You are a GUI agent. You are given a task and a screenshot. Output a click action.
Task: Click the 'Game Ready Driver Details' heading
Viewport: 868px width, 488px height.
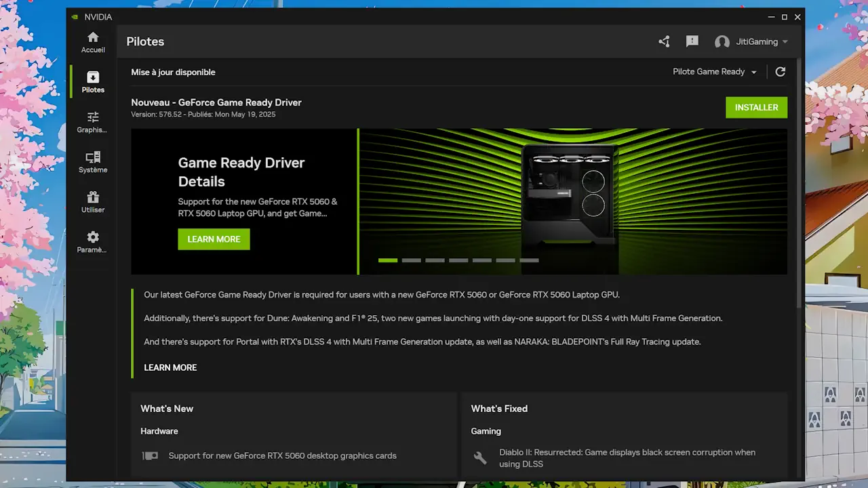point(241,172)
